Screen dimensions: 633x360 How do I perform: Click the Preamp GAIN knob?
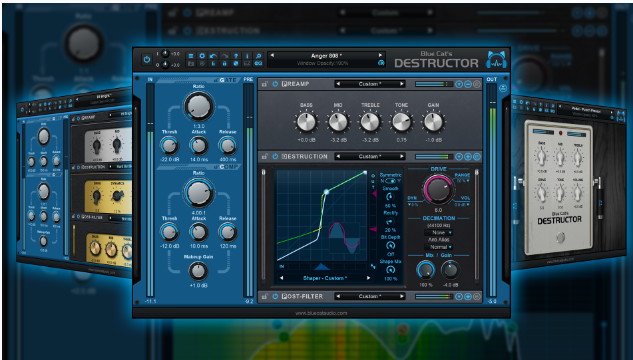[433, 122]
